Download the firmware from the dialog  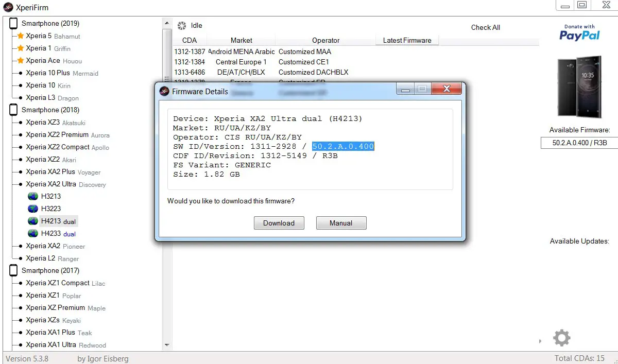[279, 223]
